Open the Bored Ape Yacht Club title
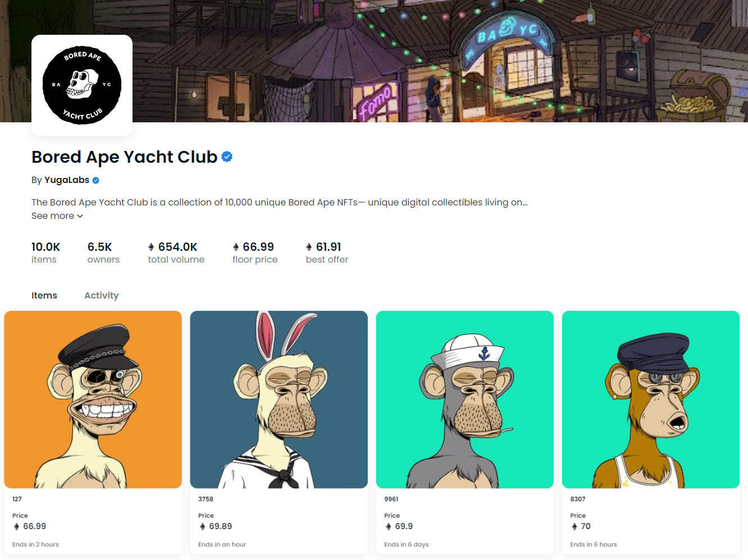748x560 pixels. click(x=124, y=157)
